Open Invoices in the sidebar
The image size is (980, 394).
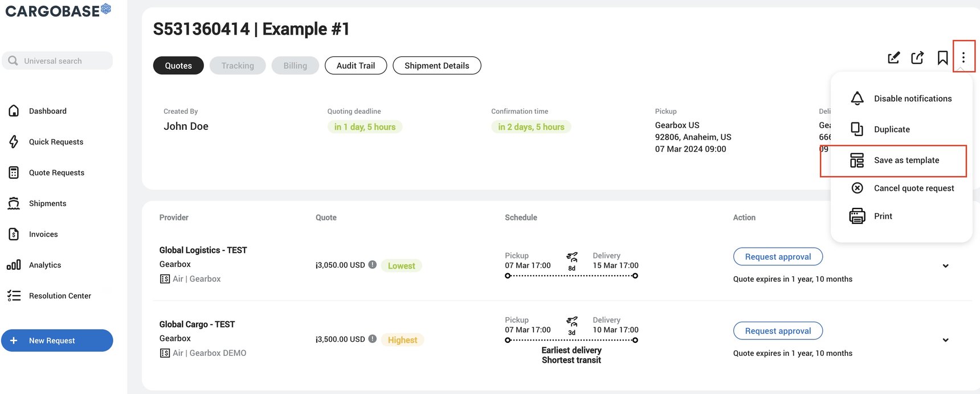click(x=43, y=234)
